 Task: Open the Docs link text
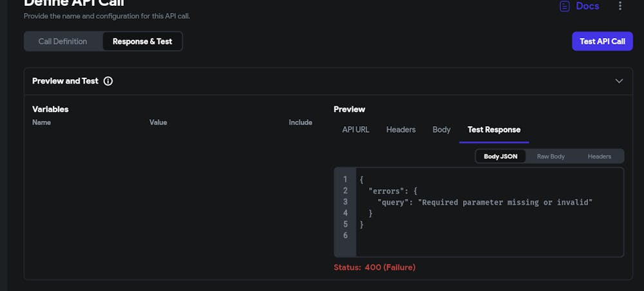point(587,6)
